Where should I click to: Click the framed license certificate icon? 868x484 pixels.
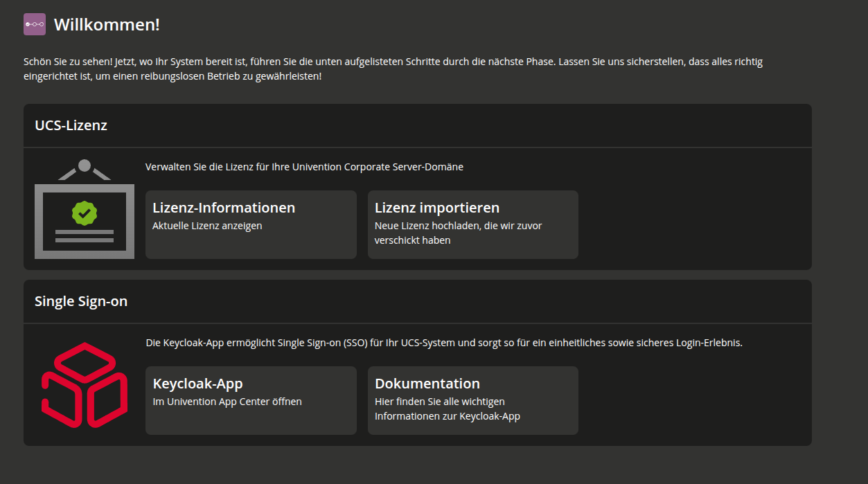(84, 220)
